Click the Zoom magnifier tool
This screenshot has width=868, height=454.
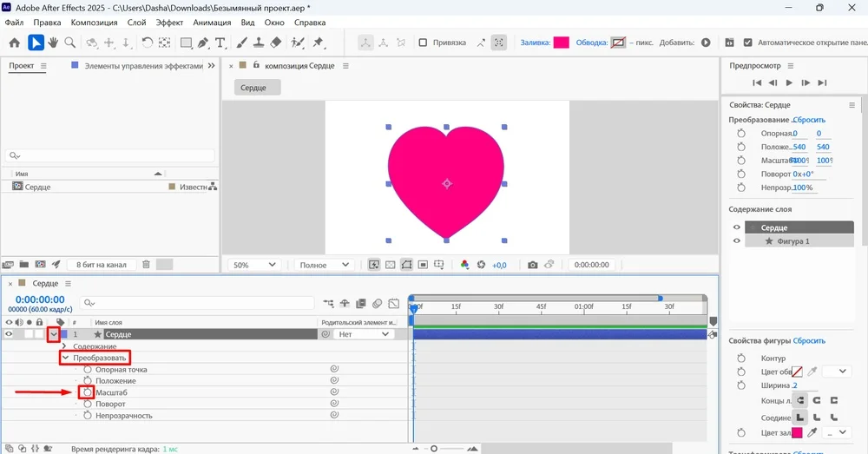click(x=69, y=43)
